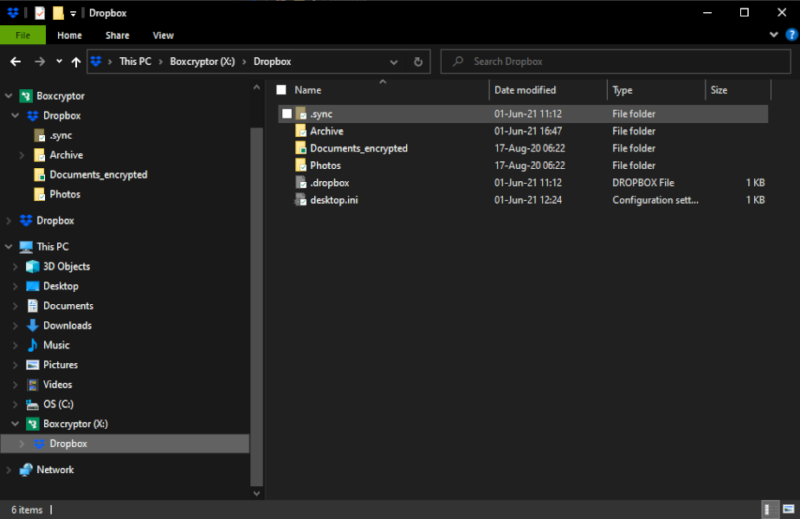
Task: Click the 3D Objects icon in navigation pane
Action: [33, 266]
